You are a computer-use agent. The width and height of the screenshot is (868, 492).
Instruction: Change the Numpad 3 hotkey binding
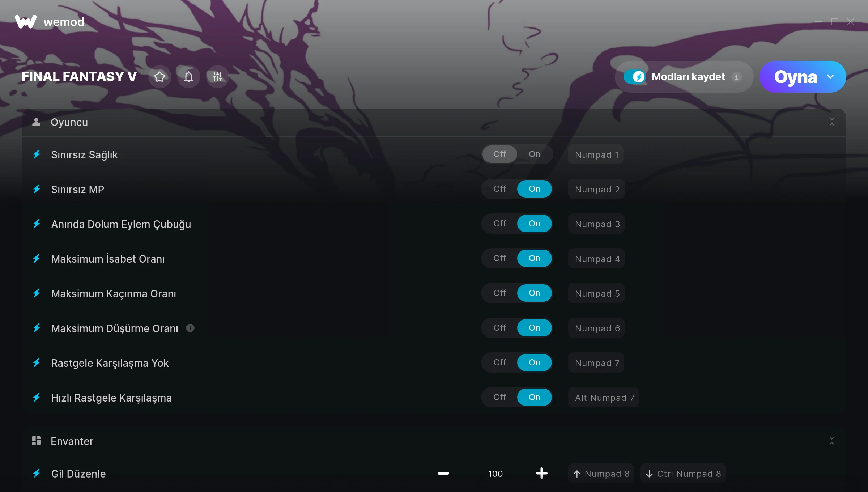tap(597, 224)
